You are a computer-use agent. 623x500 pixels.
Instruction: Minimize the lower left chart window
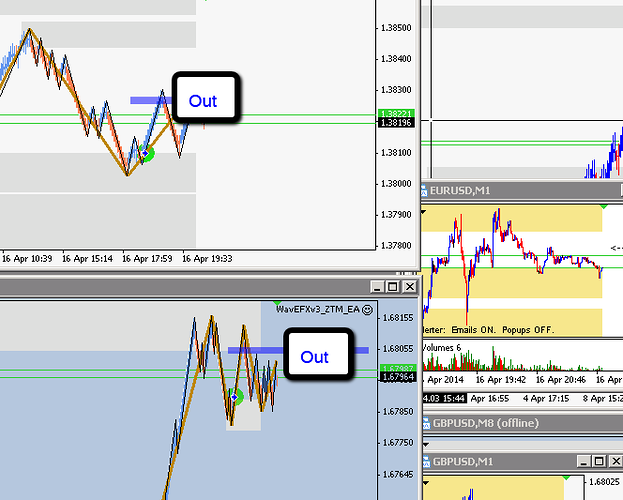pyautogui.click(x=377, y=287)
